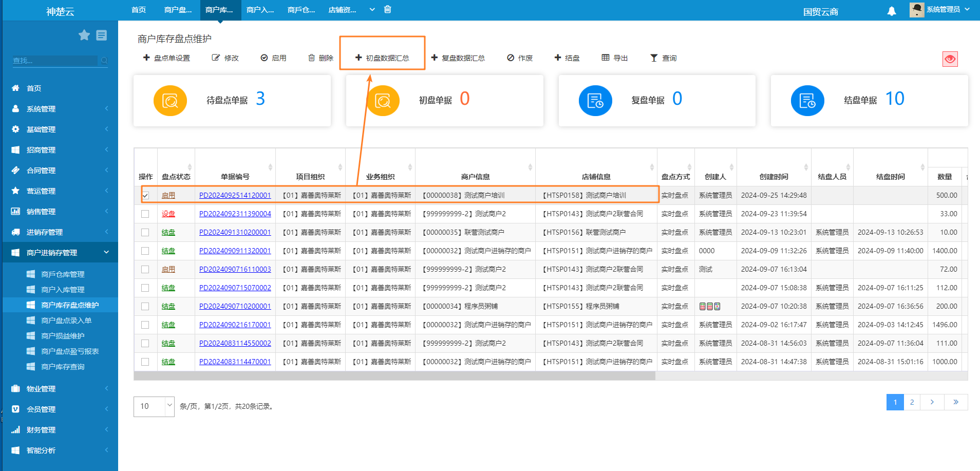Click the sidebar search input field
The height and width of the screenshot is (471, 980).
(55, 61)
